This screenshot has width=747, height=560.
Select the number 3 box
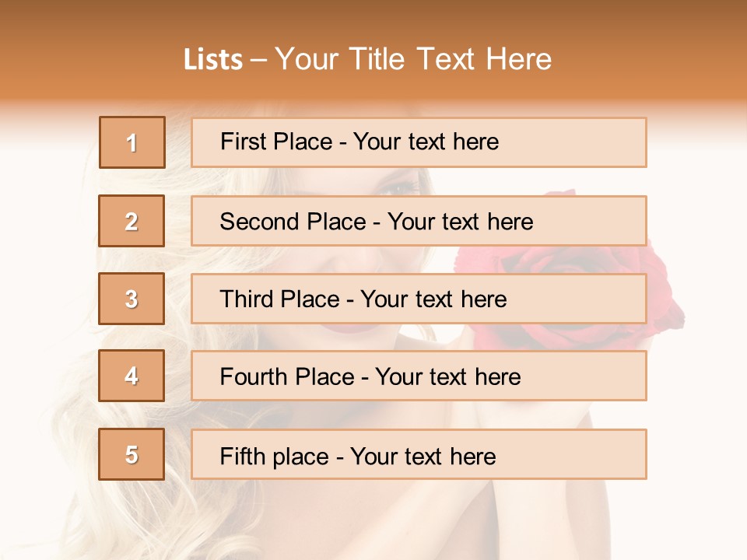(132, 299)
